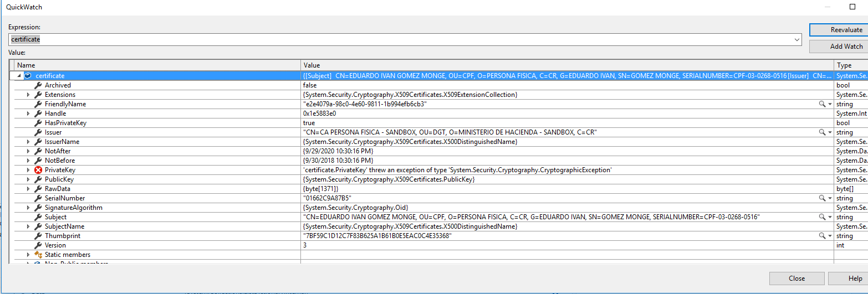Image resolution: width=868 pixels, height=294 pixels.
Task: Select the Archived value false
Action: click(309, 85)
